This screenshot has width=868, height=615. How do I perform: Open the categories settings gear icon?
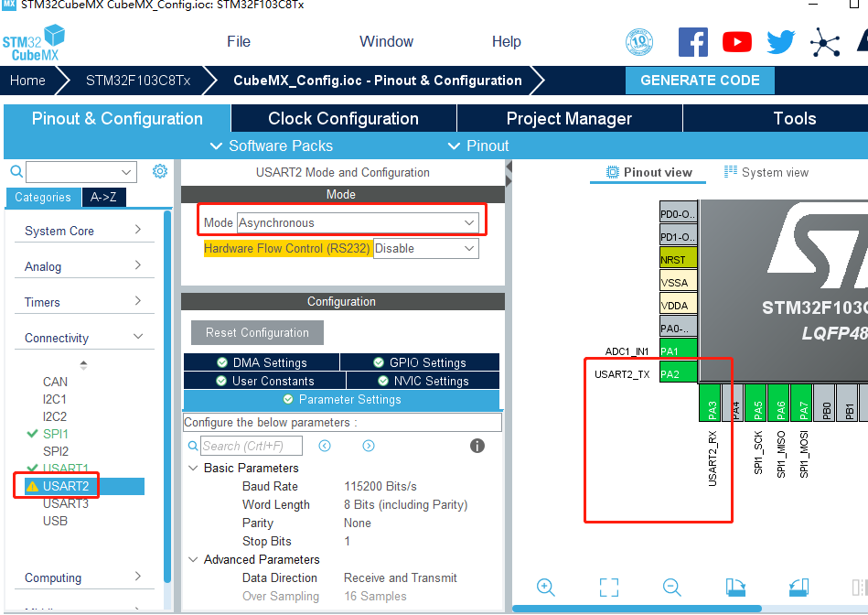tap(160, 171)
